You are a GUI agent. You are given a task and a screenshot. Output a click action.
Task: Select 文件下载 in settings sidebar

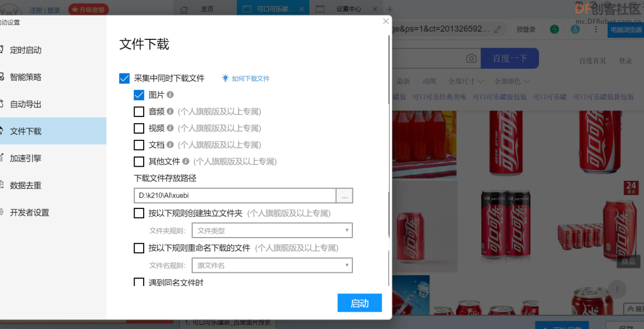click(53, 131)
